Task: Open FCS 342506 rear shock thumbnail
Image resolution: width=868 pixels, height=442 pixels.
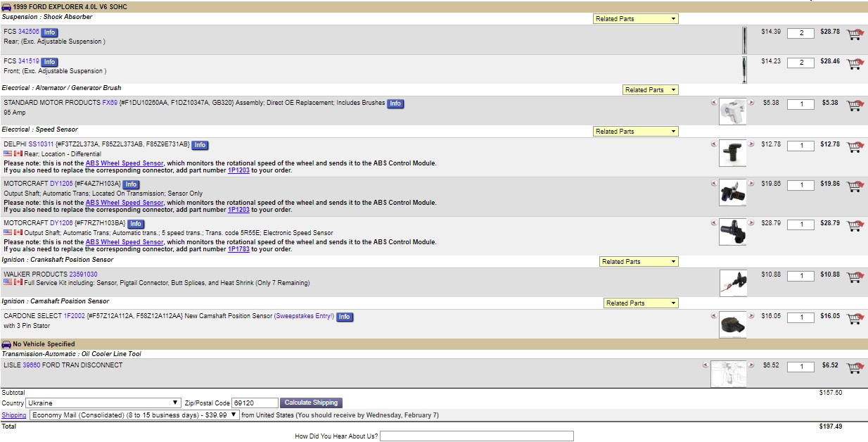Action: [744, 41]
